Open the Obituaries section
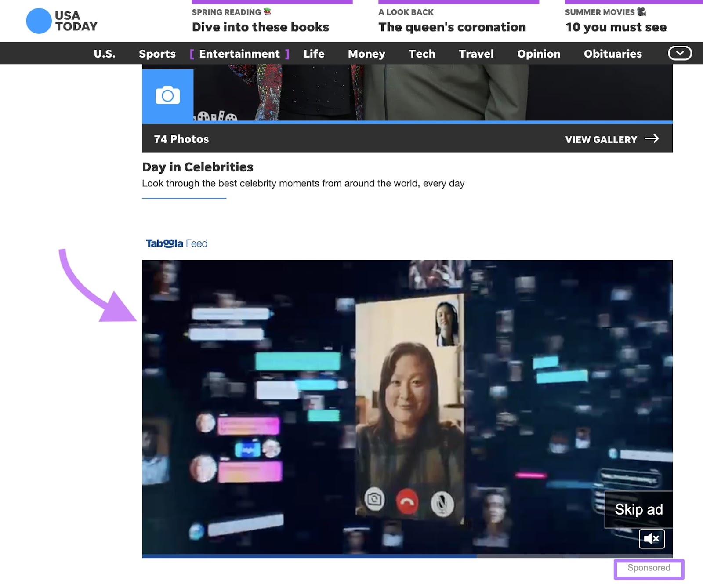703x588 pixels. (x=612, y=54)
